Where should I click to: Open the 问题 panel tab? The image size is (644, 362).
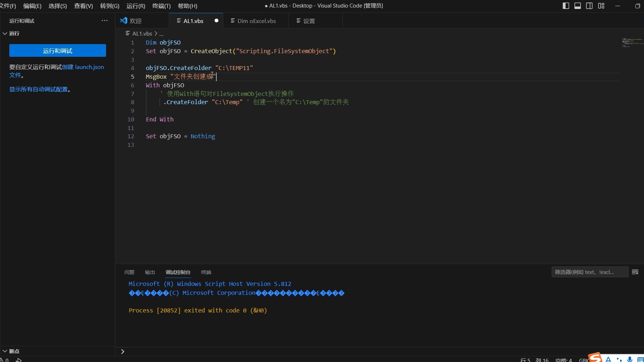129,272
